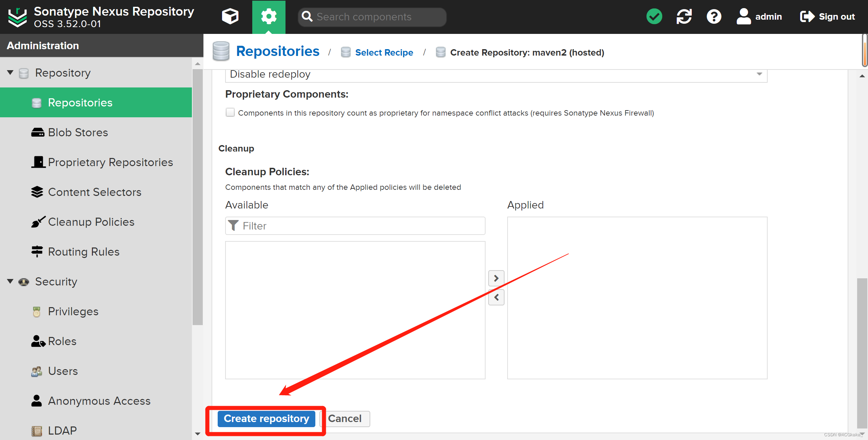Collapse the Repository tree section
Image resolution: width=868 pixels, height=440 pixels.
tap(10, 73)
